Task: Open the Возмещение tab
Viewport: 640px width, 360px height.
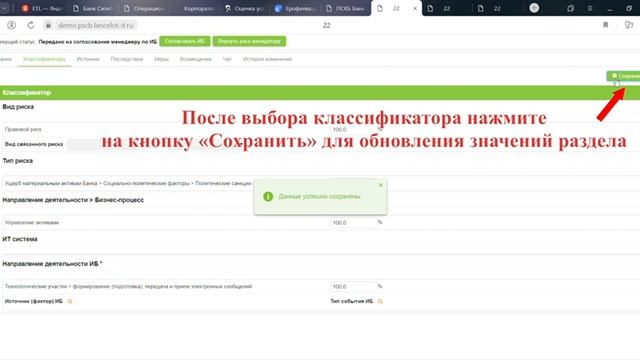Action: 196,59
